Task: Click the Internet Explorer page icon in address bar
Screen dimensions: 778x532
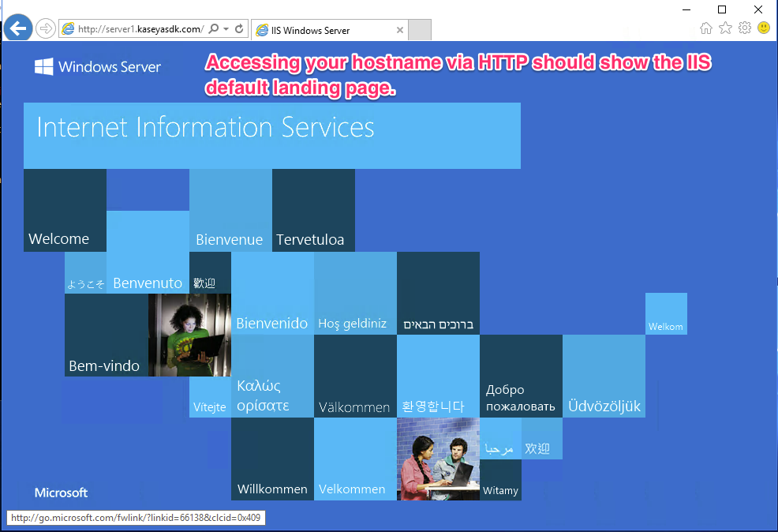Action: point(68,28)
